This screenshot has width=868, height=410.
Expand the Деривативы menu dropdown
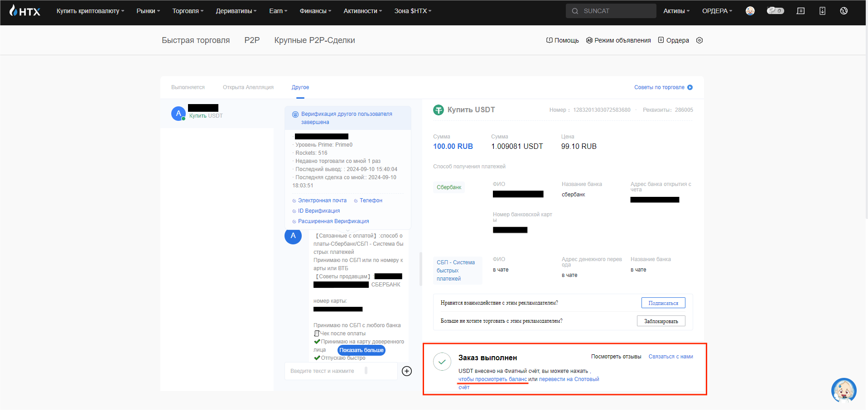click(x=236, y=11)
